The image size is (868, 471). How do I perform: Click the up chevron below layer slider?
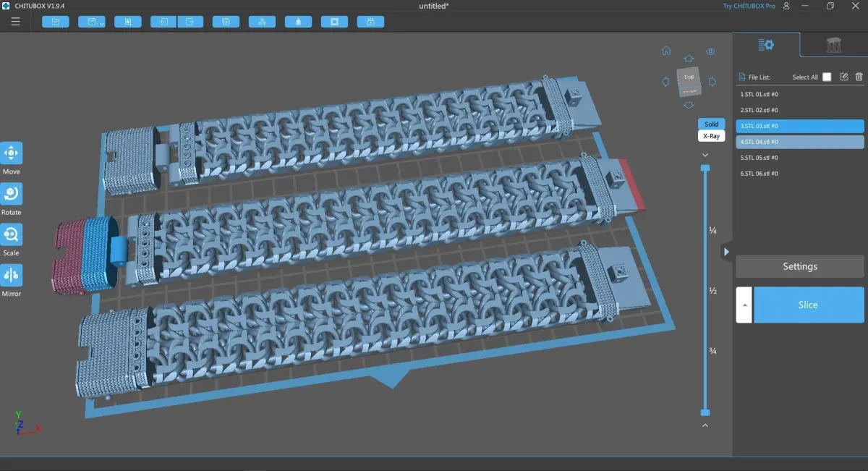pyautogui.click(x=705, y=425)
